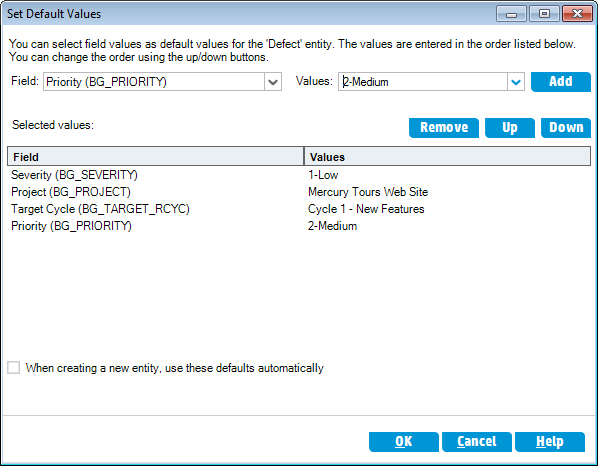The width and height of the screenshot is (598, 466).
Task: Confirm with the OK button
Action: click(403, 442)
